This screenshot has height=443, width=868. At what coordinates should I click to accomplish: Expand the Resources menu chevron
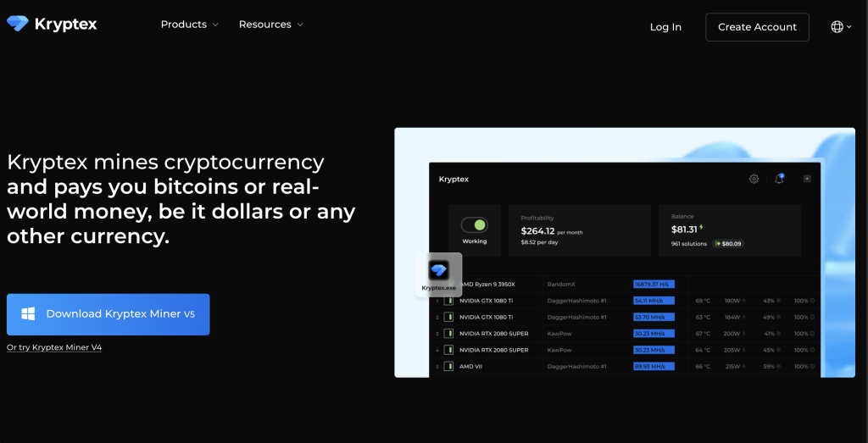click(x=300, y=25)
